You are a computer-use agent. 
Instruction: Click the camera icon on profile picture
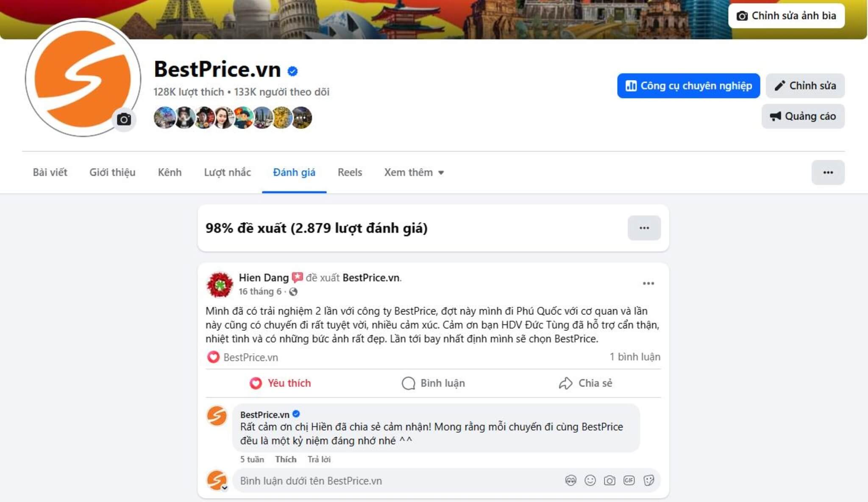[124, 119]
